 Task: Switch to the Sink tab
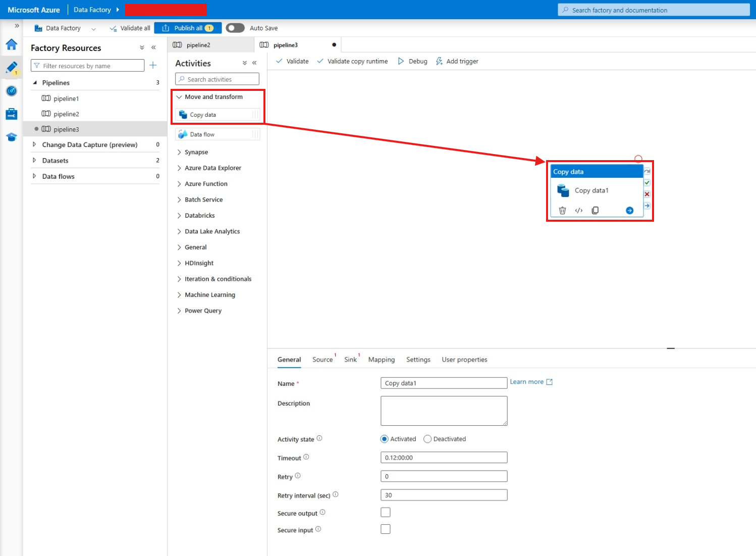[x=350, y=360]
